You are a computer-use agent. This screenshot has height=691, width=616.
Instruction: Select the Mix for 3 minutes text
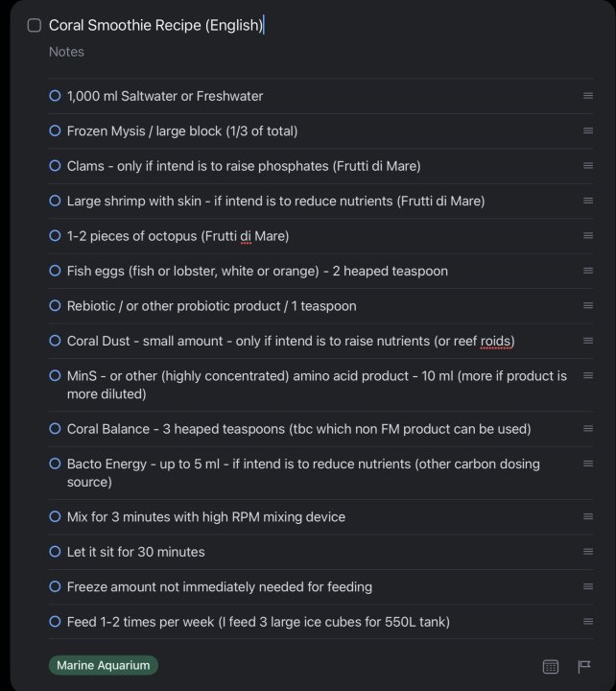[x=205, y=517]
